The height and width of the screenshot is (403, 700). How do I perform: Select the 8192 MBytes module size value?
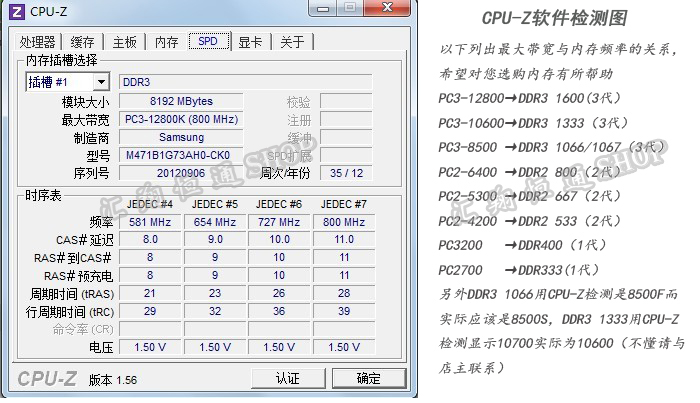pyautogui.click(x=181, y=101)
